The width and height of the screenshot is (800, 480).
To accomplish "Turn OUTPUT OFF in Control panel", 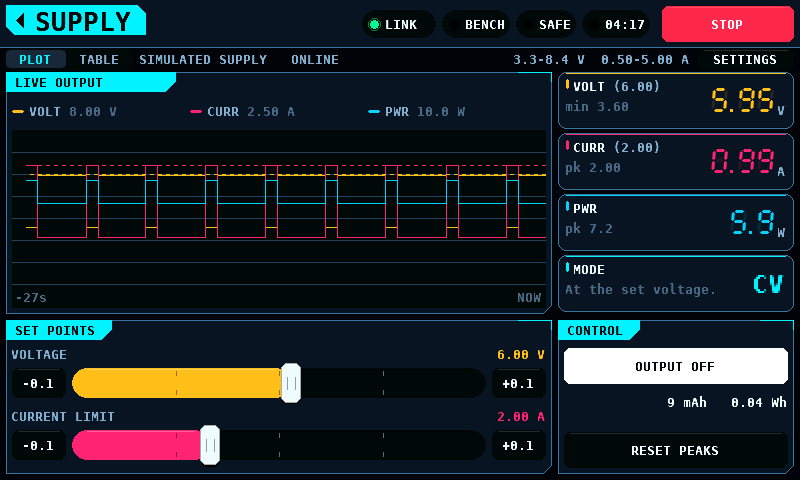I will click(676, 366).
